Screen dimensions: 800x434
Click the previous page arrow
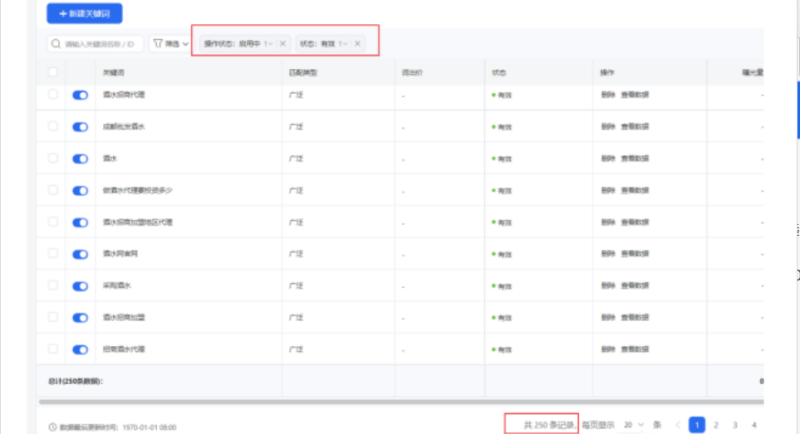678,425
